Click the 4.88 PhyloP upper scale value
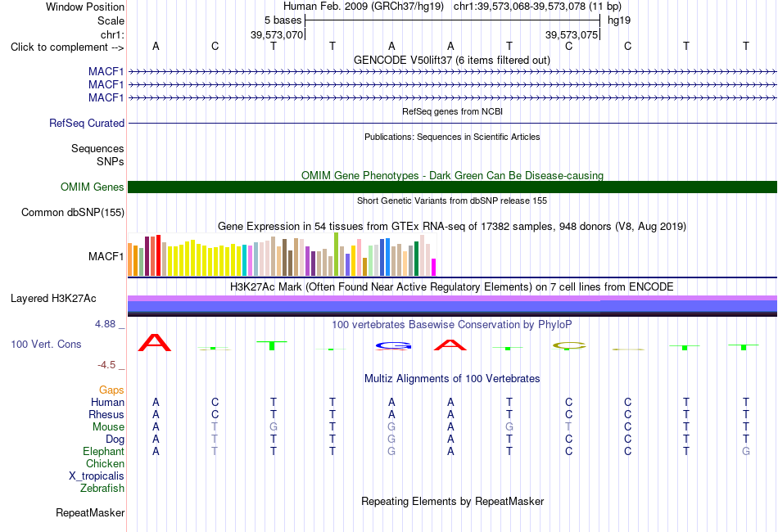This screenshot has width=778, height=532. [x=105, y=324]
